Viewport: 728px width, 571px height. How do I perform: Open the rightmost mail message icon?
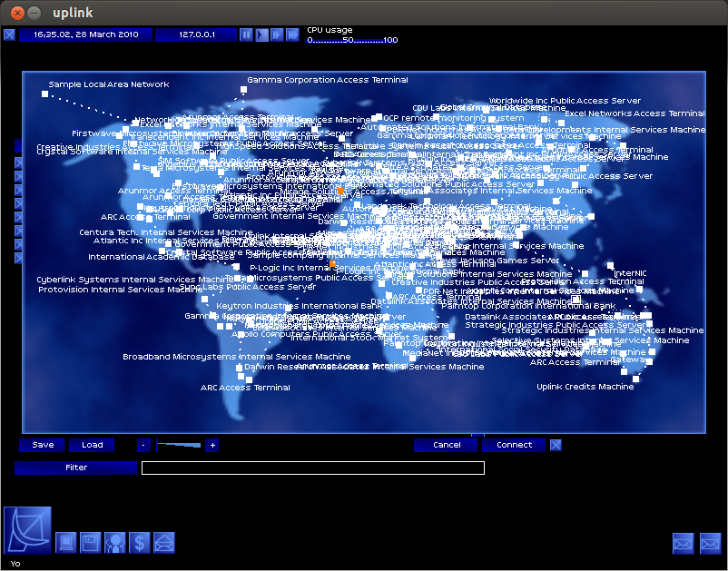point(711,543)
